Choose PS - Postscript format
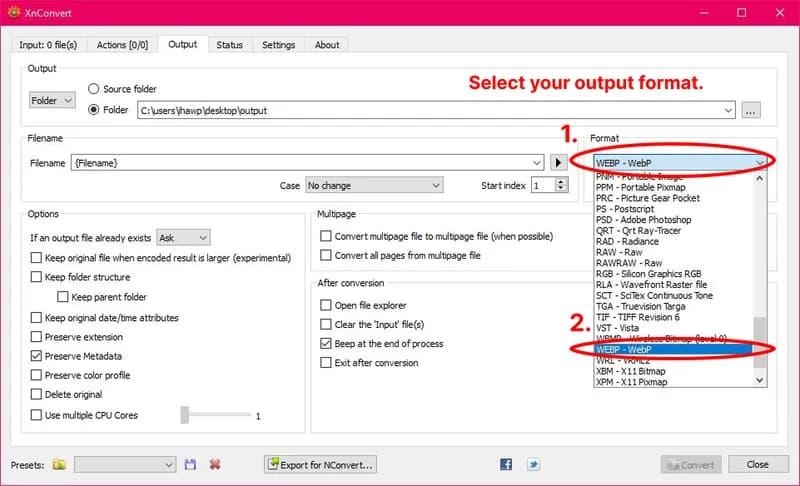This screenshot has height=486, width=800. pos(673,209)
